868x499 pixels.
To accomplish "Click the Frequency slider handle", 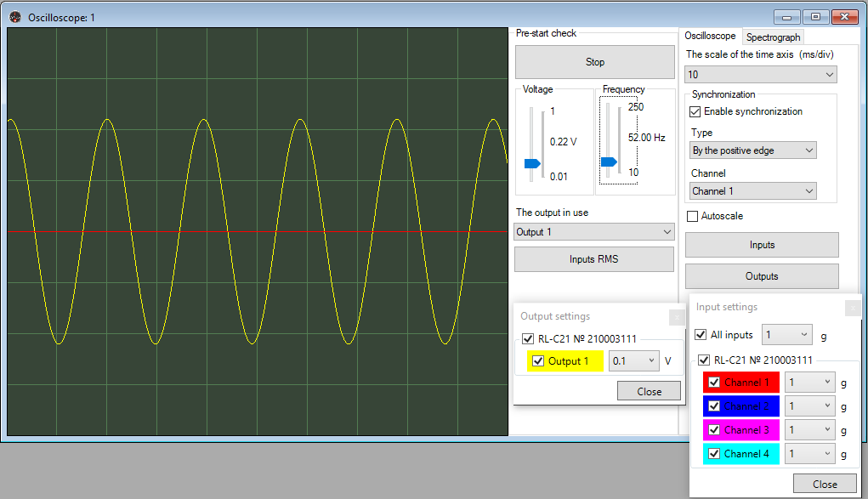I will point(609,162).
